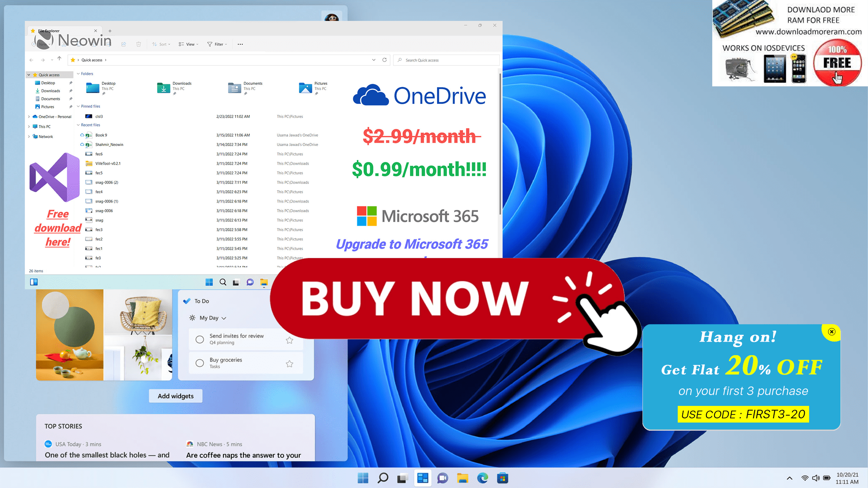The width and height of the screenshot is (868, 488).
Task: Expand the Quick Access tree item
Action: click(x=28, y=74)
